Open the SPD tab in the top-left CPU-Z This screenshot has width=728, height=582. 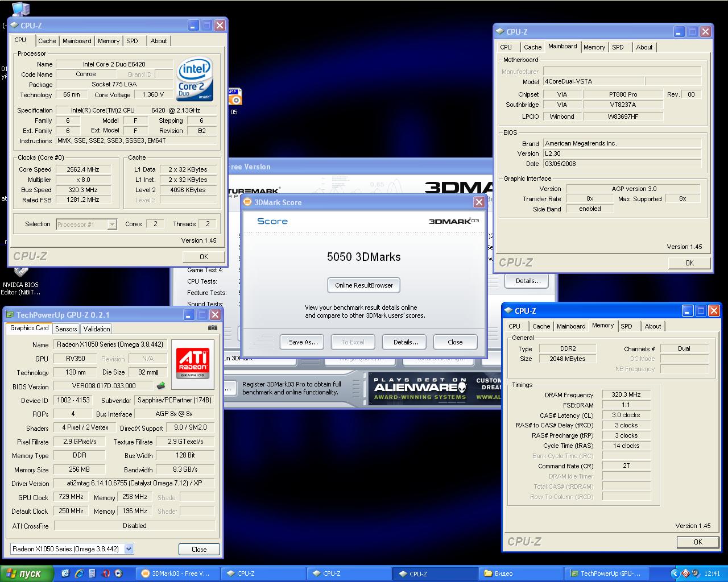pyautogui.click(x=132, y=41)
